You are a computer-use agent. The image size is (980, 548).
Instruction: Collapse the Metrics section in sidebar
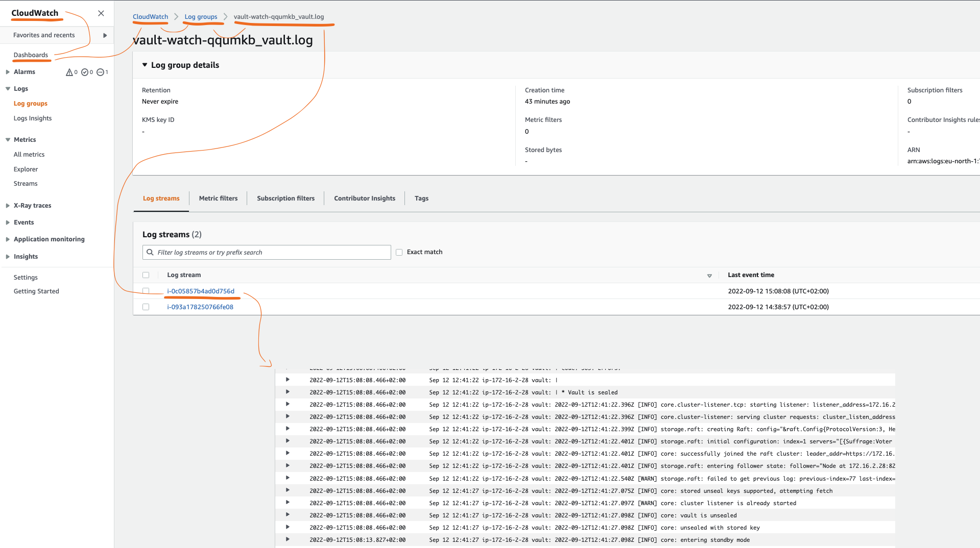8,140
